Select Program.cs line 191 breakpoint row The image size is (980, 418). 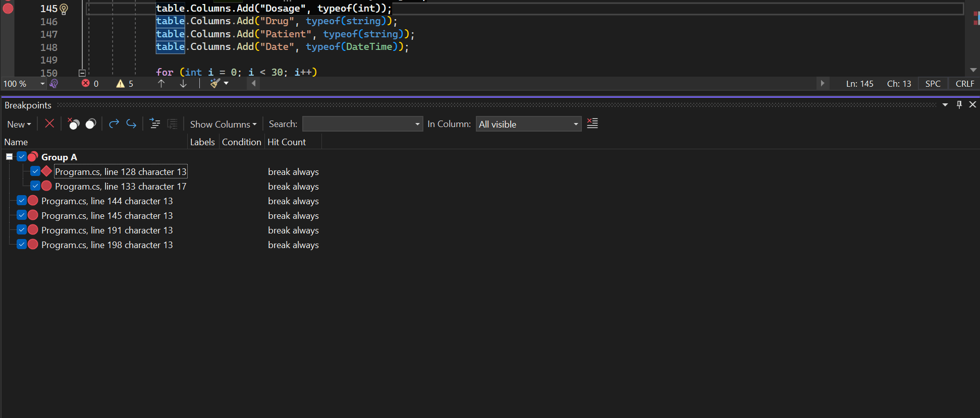pyautogui.click(x=107, y=230)
